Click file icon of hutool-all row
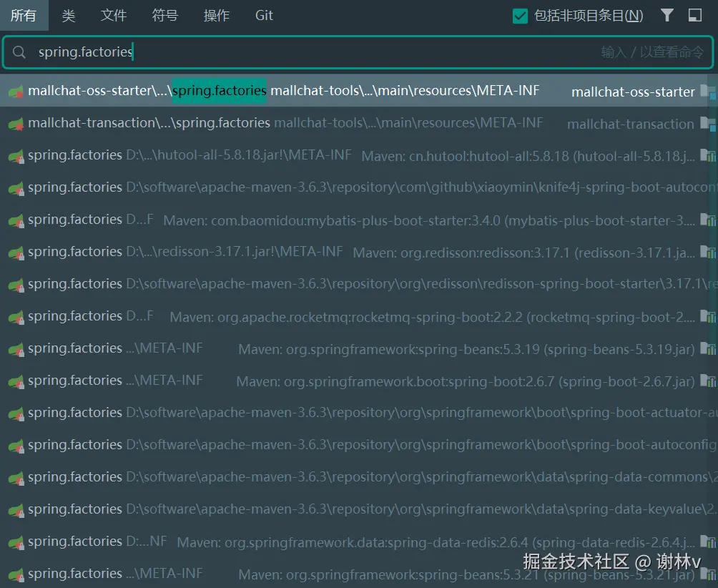 (16, 156)
